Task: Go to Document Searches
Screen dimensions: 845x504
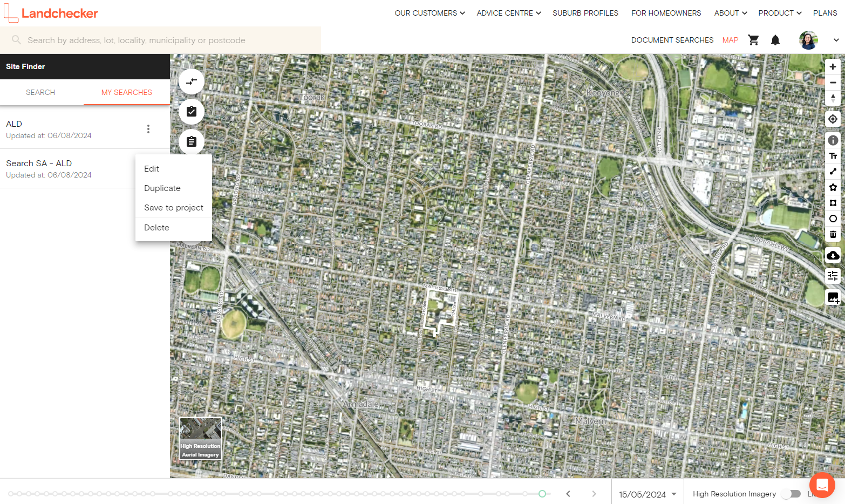Action: [x=672, y=40]
